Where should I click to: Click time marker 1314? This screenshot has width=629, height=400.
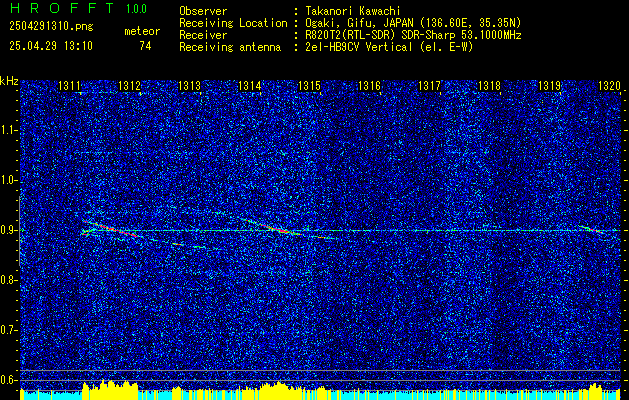point(249,85)
